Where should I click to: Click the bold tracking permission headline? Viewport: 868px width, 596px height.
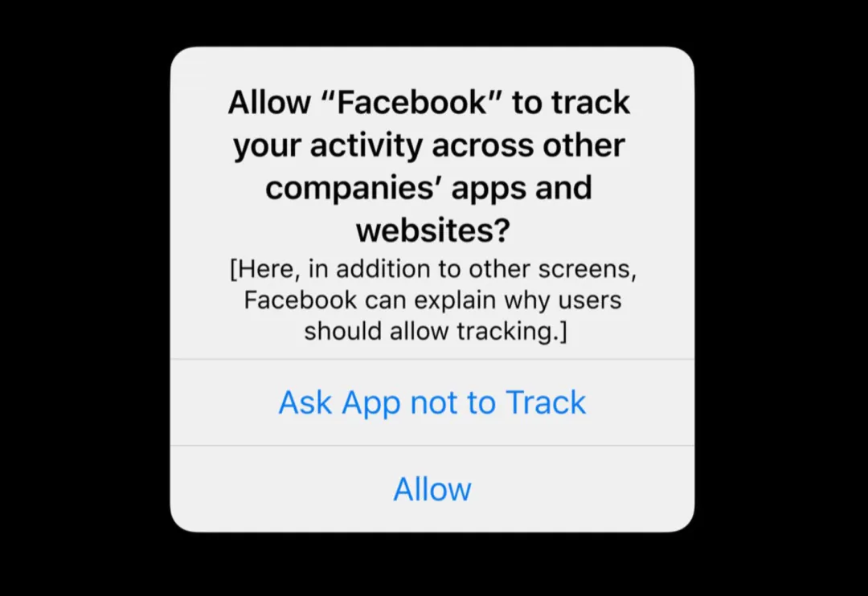coord(429,166)
